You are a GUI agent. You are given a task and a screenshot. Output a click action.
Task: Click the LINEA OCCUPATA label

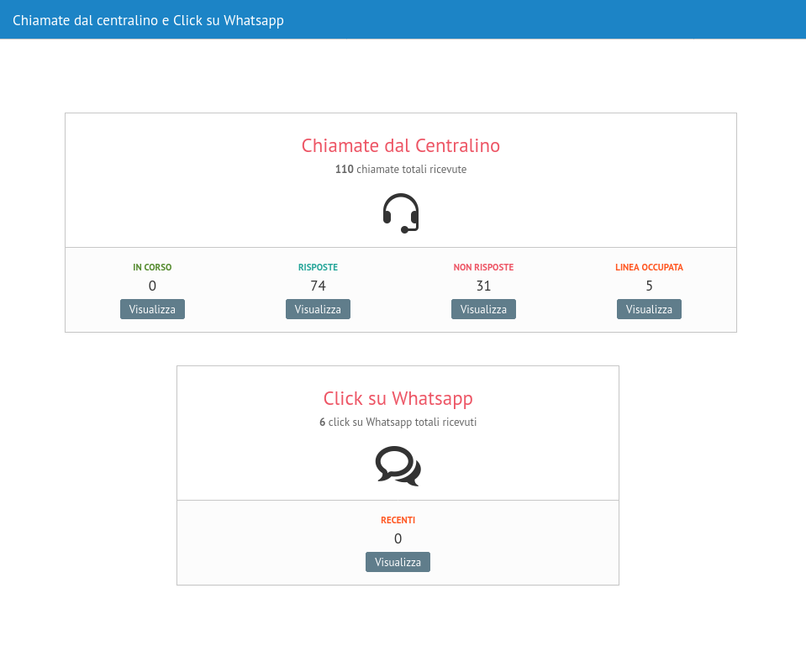pyautogui.click(x=649, y=267)
